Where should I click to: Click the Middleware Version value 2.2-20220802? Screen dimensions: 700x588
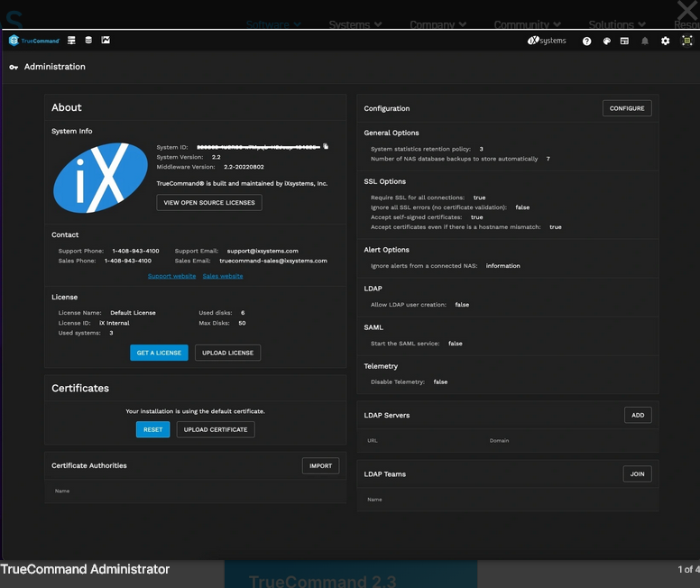click(244, 167)
